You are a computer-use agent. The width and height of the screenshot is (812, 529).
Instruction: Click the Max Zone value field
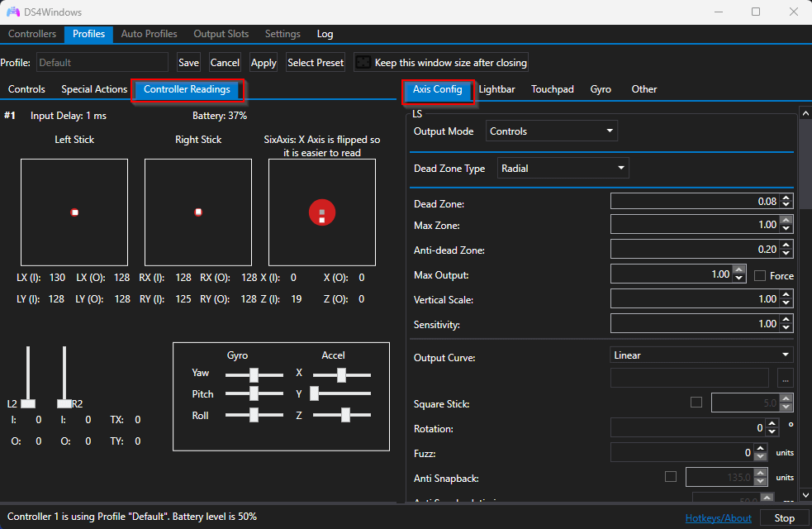(x=695, y=224)
